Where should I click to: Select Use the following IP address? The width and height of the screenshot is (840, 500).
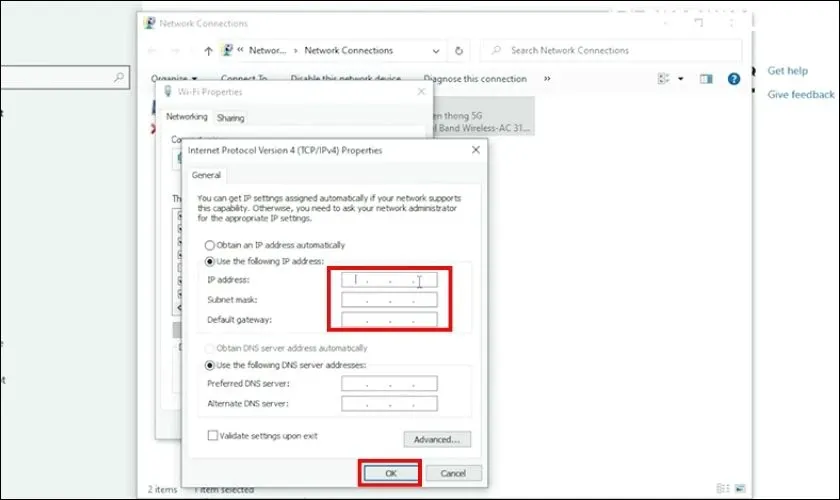pyautogui.click(x=209, y=262)
